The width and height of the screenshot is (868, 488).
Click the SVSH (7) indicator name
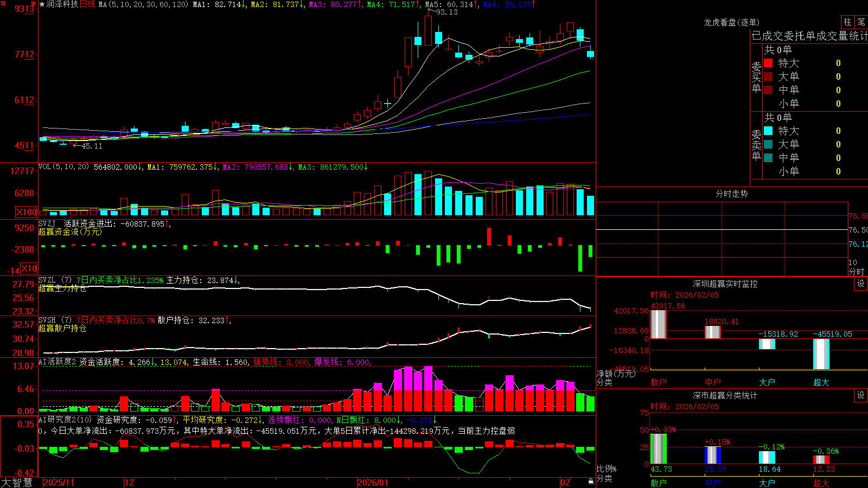55,320
